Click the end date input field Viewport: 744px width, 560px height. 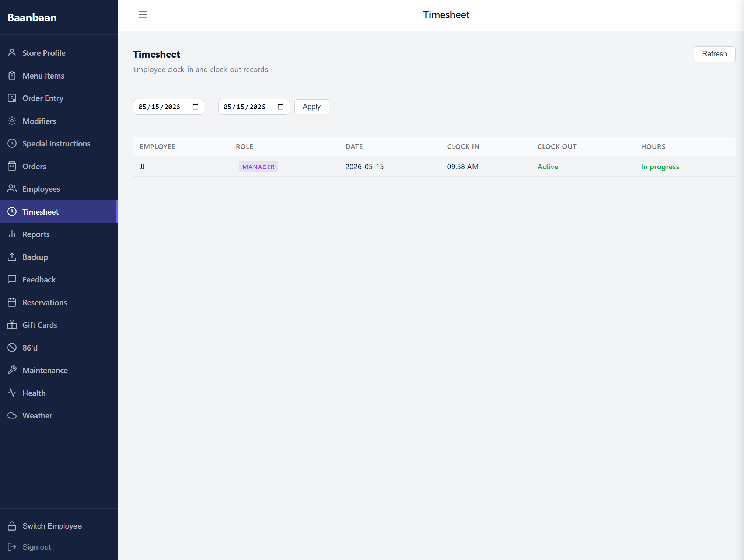click(x=254, y=107)
